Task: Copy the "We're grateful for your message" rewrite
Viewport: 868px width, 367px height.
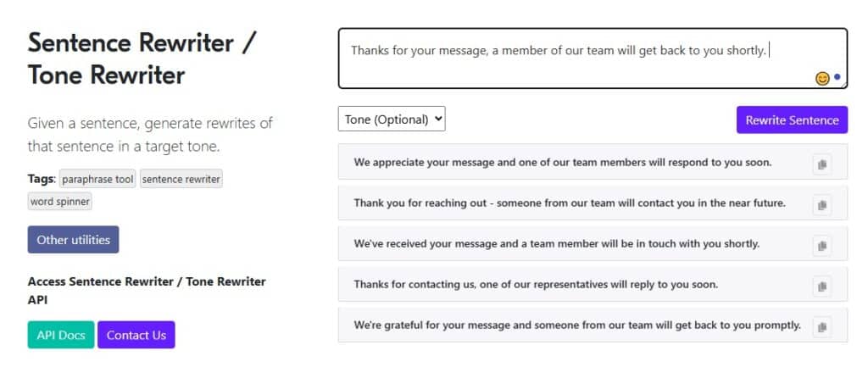Action: [x=821, y=326]
